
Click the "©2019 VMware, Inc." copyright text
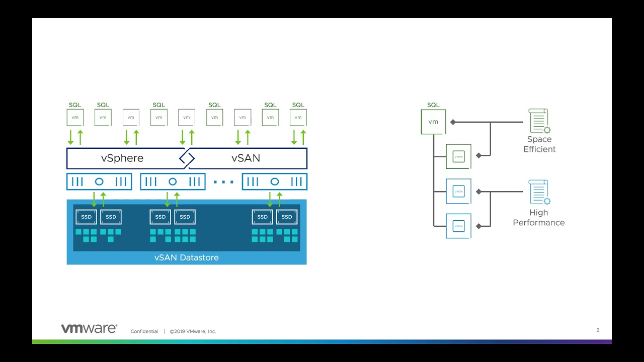click(x=193, y=331)
